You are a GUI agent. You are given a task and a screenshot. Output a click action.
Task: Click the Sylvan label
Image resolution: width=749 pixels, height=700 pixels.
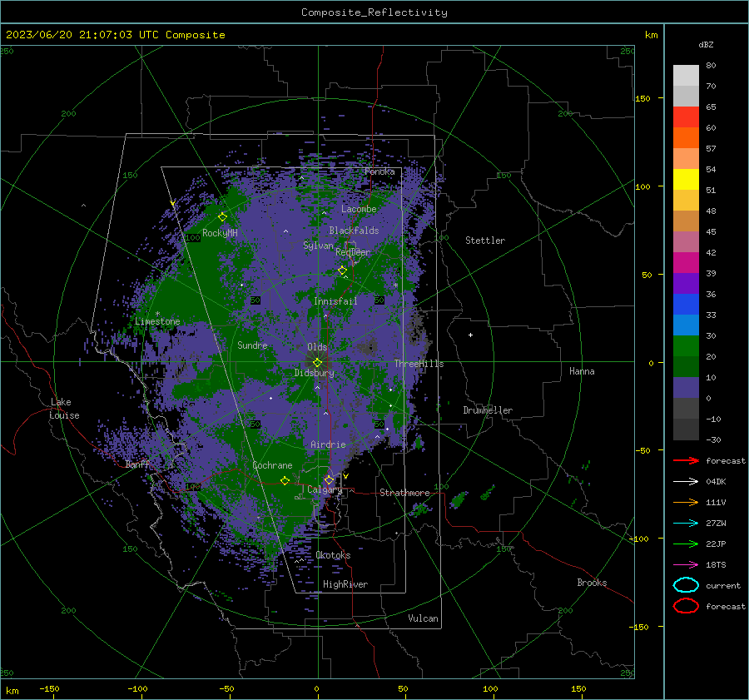318,246
